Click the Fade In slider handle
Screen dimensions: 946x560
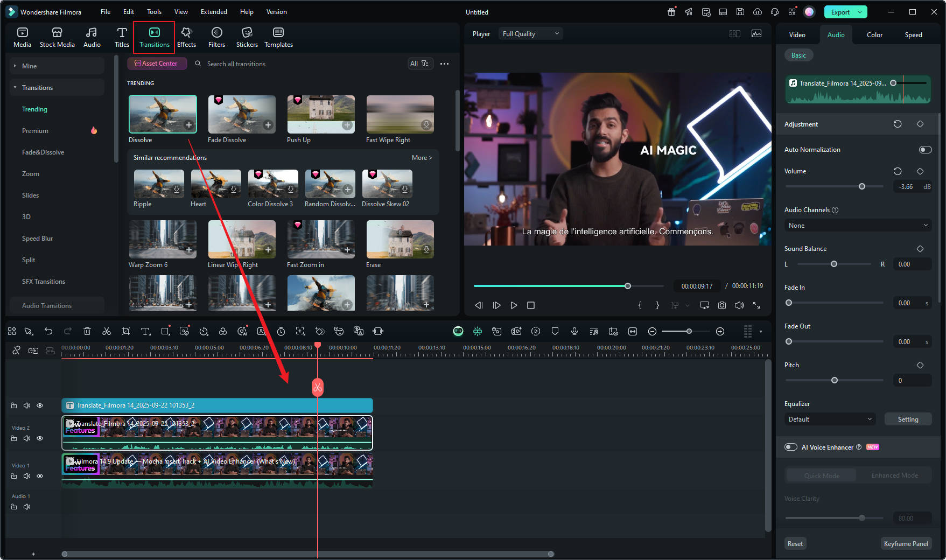tap(789, 303)
